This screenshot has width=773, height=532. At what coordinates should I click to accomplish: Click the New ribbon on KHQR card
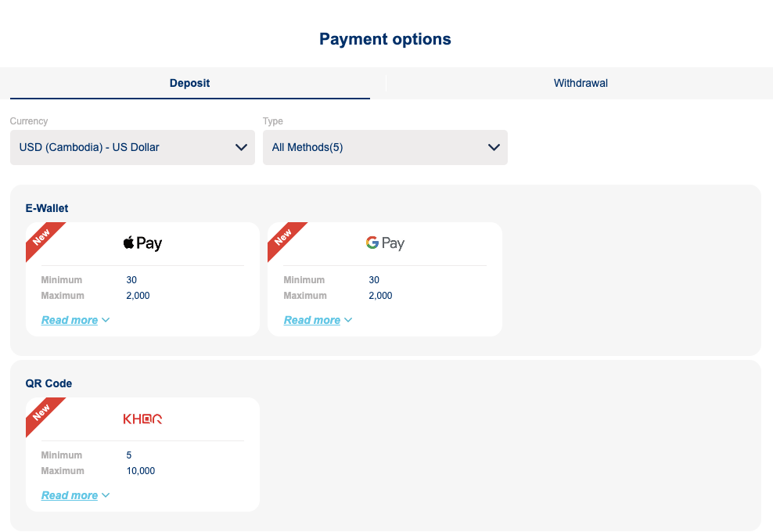[41, 412]
